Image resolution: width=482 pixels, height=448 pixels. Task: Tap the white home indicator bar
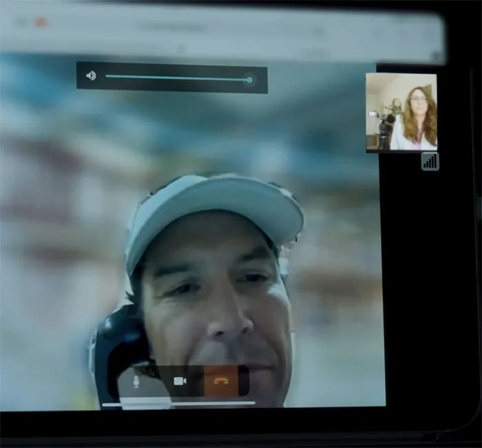click(x=178, y=404)
